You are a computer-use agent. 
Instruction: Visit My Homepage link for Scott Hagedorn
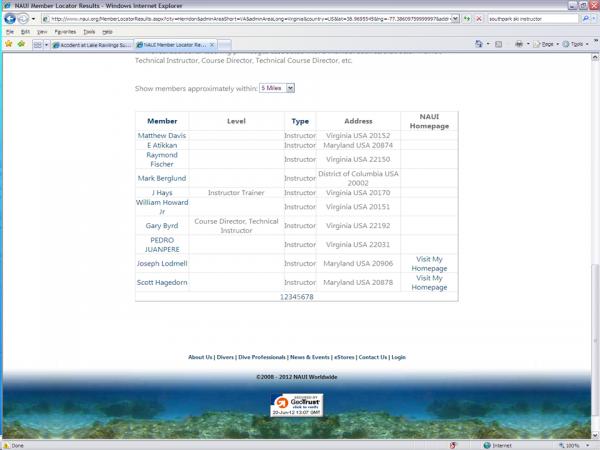pyautogui.click(x=429, y=282)
